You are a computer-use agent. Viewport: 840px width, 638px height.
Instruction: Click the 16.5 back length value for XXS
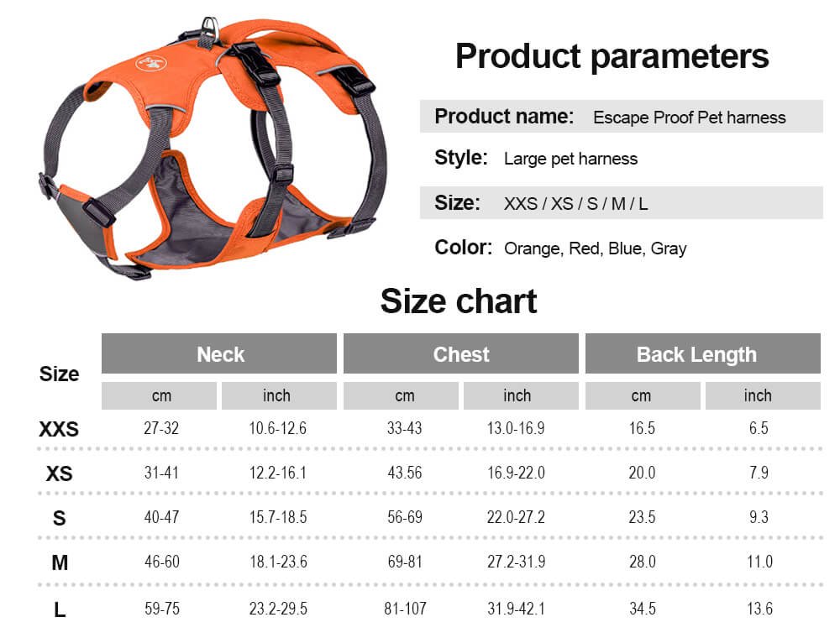642,428
